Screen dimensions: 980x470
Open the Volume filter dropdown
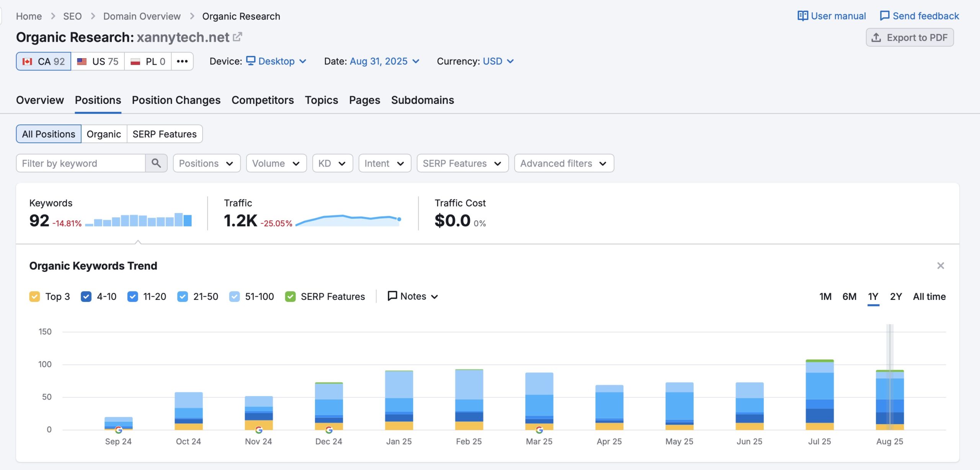point(276,163)
